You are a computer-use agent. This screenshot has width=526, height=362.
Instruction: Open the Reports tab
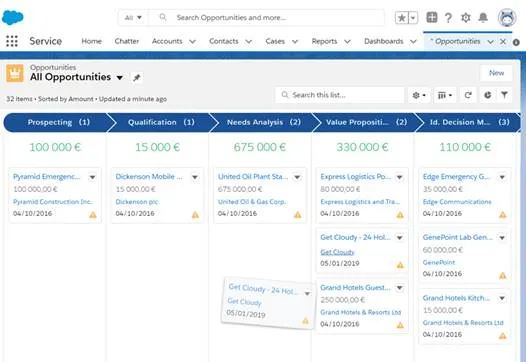coord(324,41)
